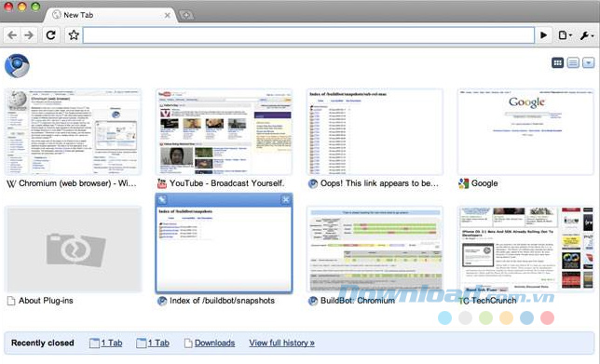Click the TechCrunch TC favicon
This screenshot has height=364, width=600.
[463, 302]
